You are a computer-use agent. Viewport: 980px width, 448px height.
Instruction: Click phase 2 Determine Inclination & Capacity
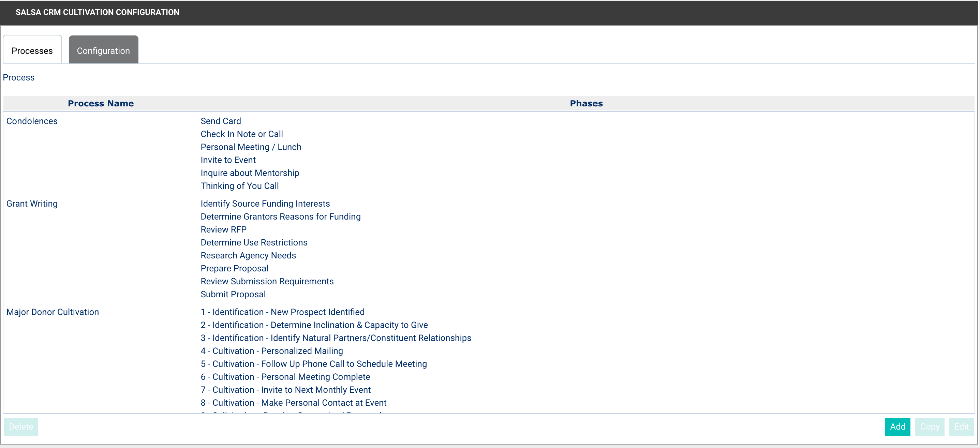coord(314,325)
